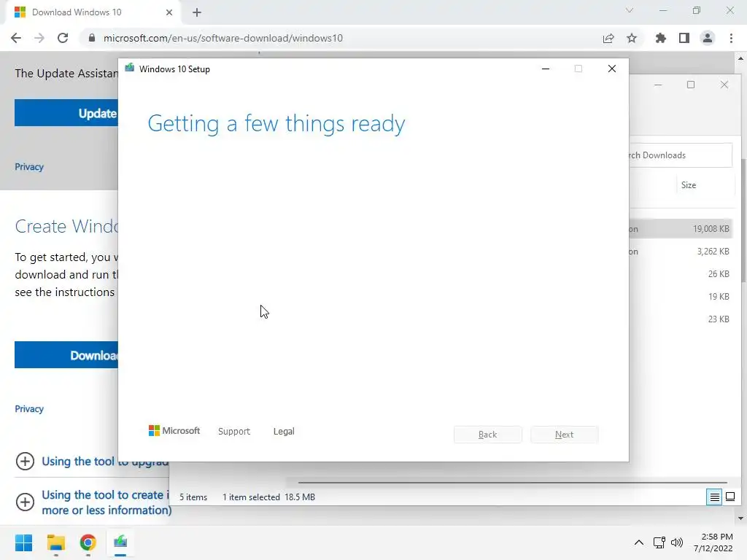
Task: Click the blue Download button on the webpage
Action: [66, 355]
